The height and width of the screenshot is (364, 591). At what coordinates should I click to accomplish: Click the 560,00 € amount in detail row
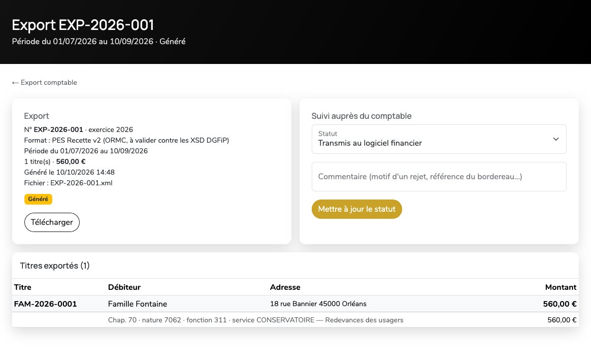coord(562,320)
